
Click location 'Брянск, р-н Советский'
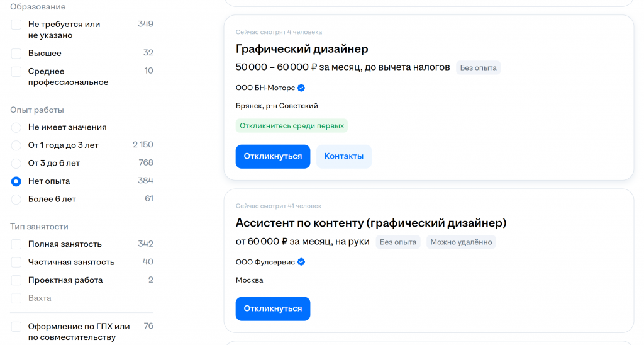[277, 106]
